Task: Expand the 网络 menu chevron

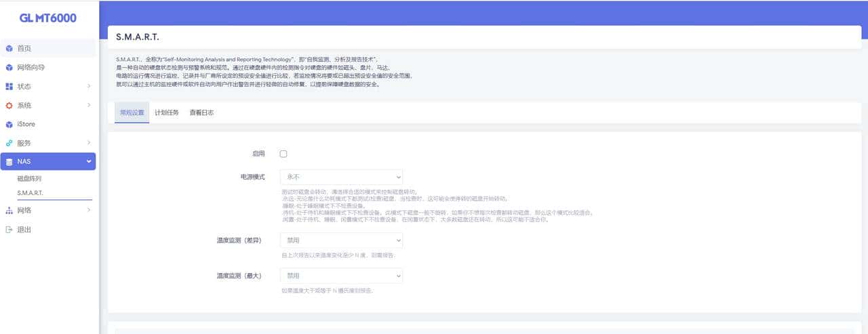Action: tap(89, 211)
